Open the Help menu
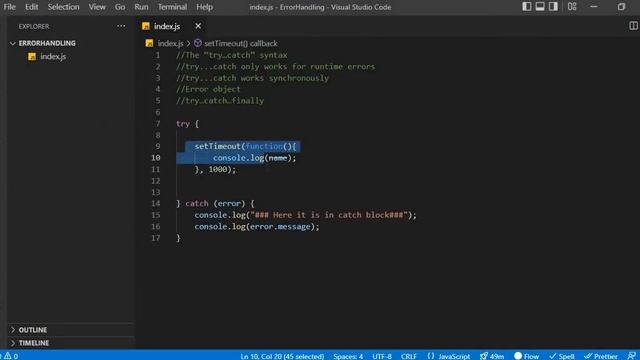This screenshot has height=360, width=640. click(204, 7)
